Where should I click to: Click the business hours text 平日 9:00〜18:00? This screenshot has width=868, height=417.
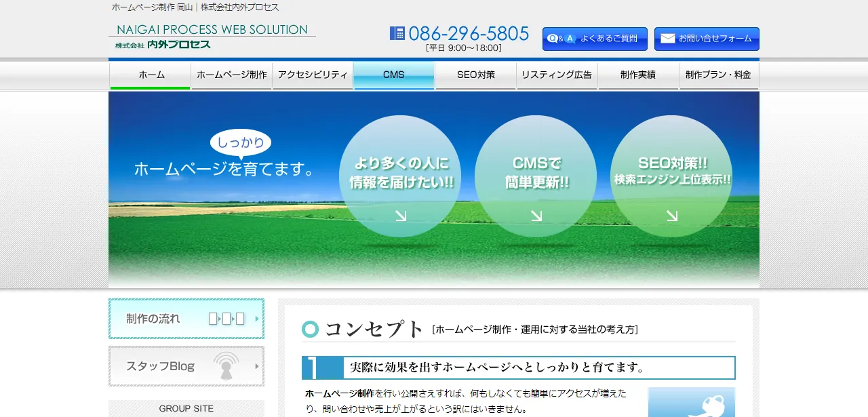464,48
